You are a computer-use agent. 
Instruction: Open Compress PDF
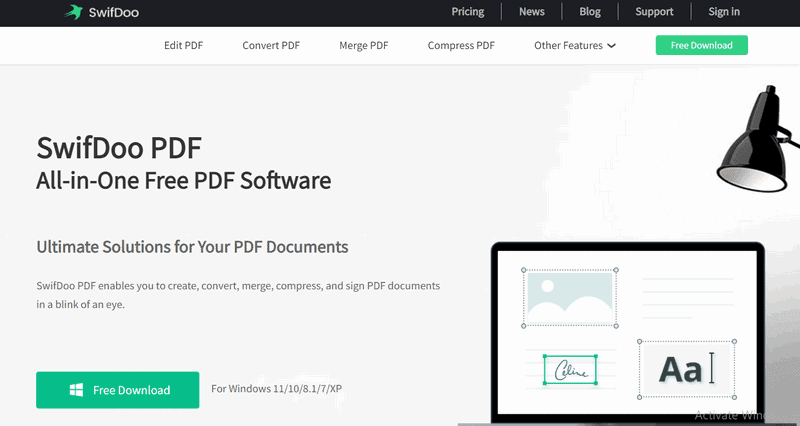461,45
